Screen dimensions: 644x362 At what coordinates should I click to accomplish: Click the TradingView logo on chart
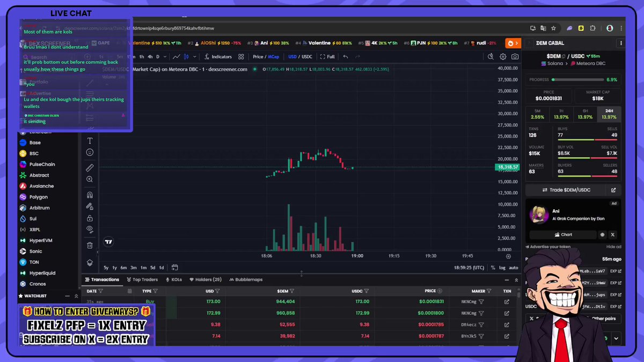109,242
